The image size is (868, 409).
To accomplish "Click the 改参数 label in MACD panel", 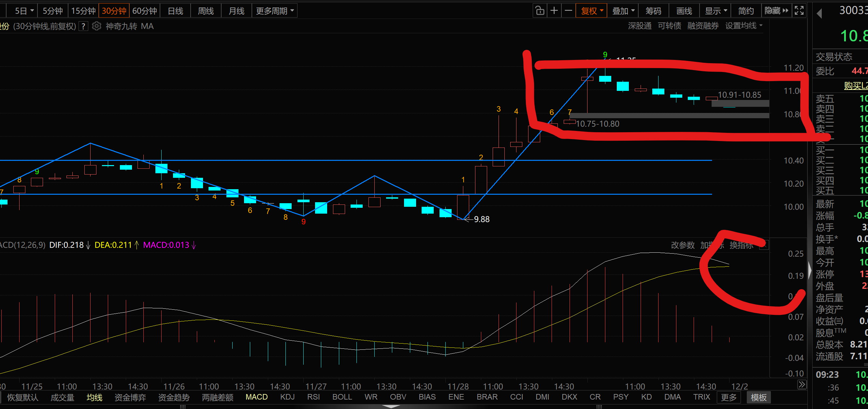I will coord(683,245).
